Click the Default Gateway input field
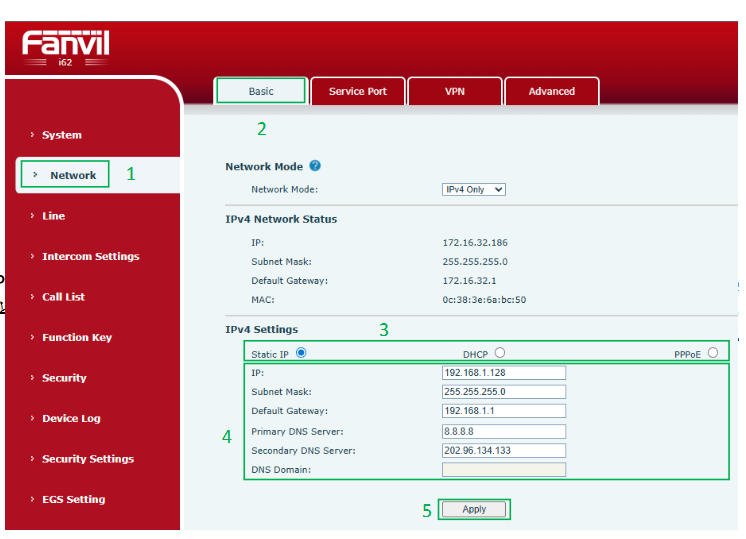This screenshot has width=746, height=539. click(504, 411)
